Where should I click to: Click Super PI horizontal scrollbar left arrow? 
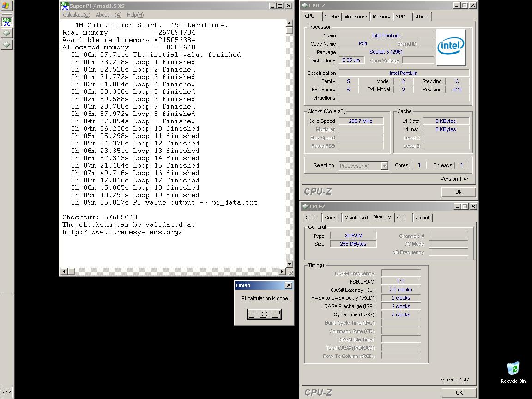[64, 272]
